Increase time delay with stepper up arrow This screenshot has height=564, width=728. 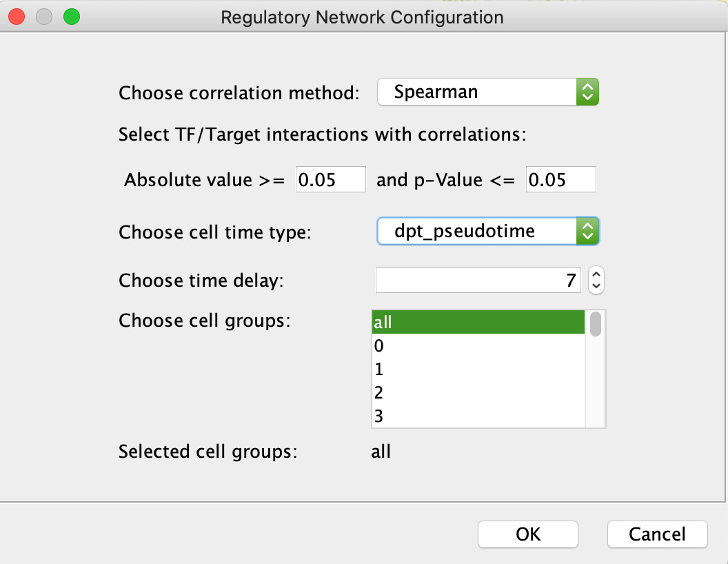[x=596, y=274]
